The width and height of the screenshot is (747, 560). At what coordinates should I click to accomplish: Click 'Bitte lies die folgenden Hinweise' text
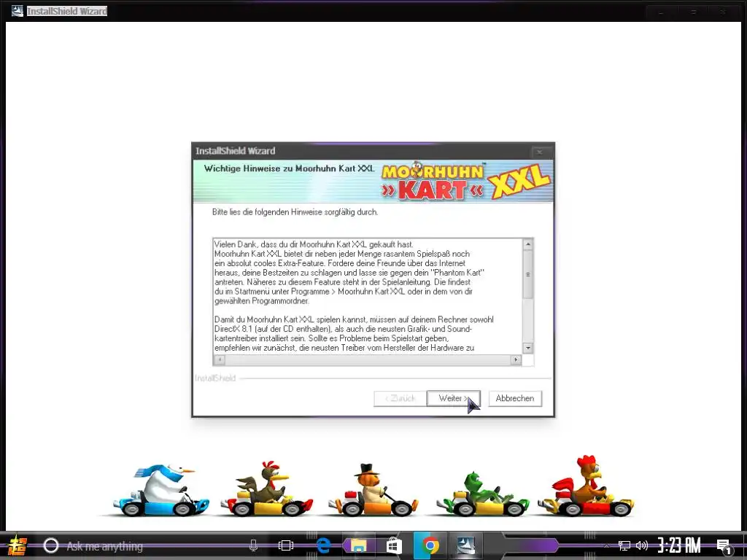[x=295, y=212]
